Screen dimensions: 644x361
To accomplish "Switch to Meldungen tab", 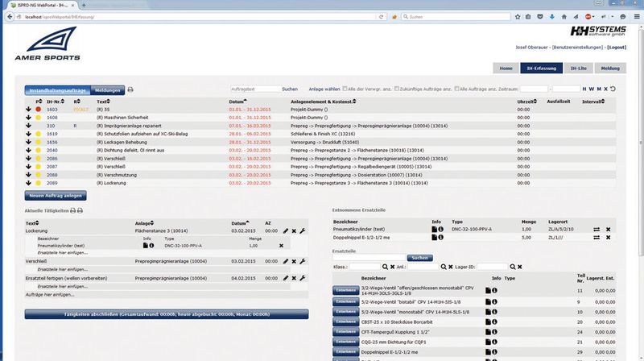I will pos(107,90).
